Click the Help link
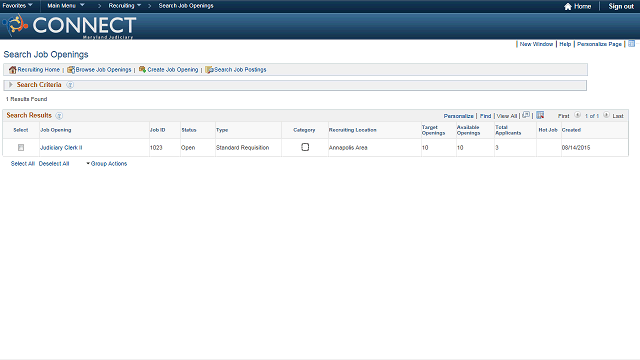 [x=565, y=44]
